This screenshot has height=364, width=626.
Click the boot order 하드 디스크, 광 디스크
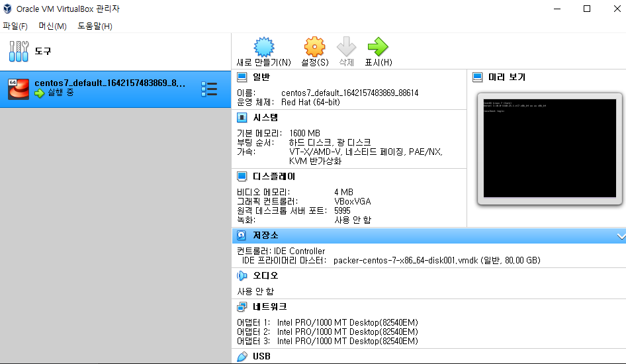(x=330, y=142)
